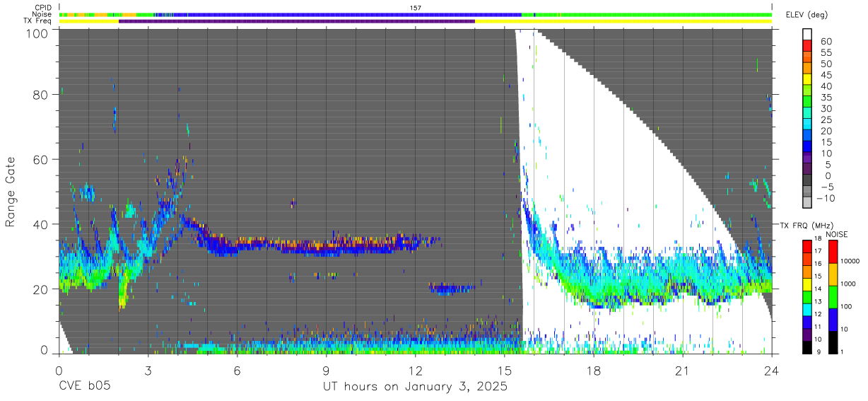Screen dimensions: 868x401
Task: Click the purple segment of the TX Freq bar
Action: (x=297, y=21)
